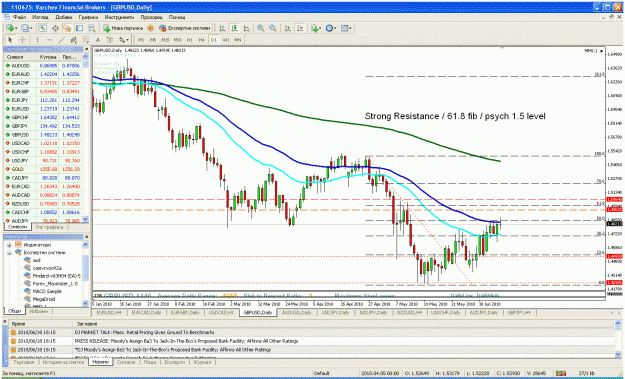Switch to H4 timeframe
This screenshot has height=379, width=625.
202,40
